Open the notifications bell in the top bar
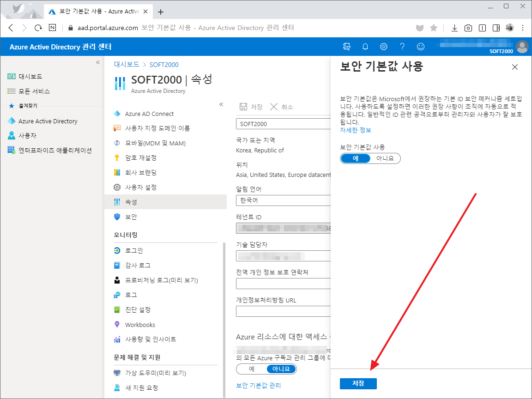532x399 pixels. point(365,47)
